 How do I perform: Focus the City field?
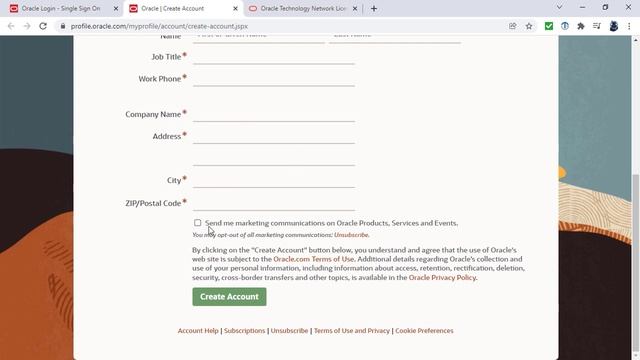[273, 181]
